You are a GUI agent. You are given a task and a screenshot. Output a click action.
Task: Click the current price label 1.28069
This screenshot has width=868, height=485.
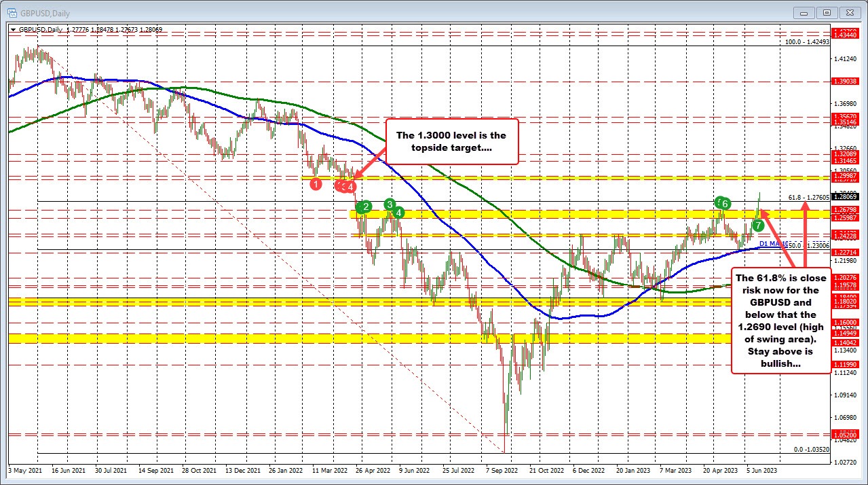tap(845, 198)
